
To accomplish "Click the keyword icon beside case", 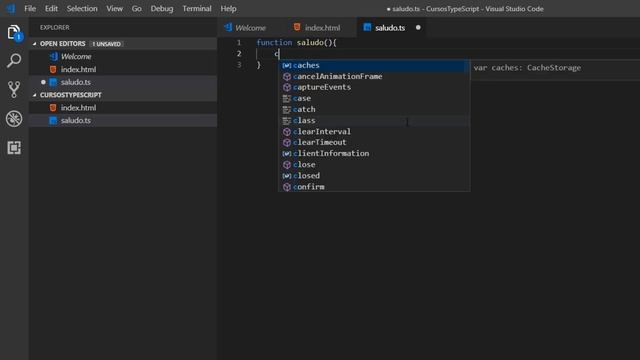I will pos(287,98).
